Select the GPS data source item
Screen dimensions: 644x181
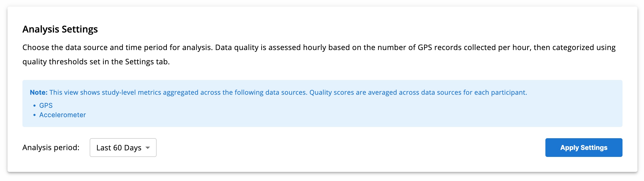(46, 105)
